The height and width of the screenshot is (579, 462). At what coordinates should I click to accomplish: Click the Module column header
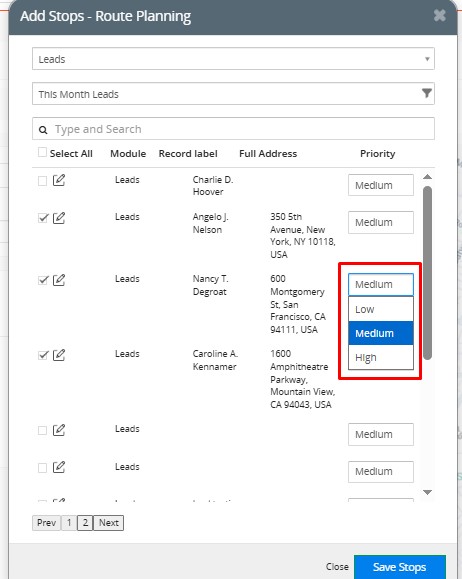coord(128,154)
